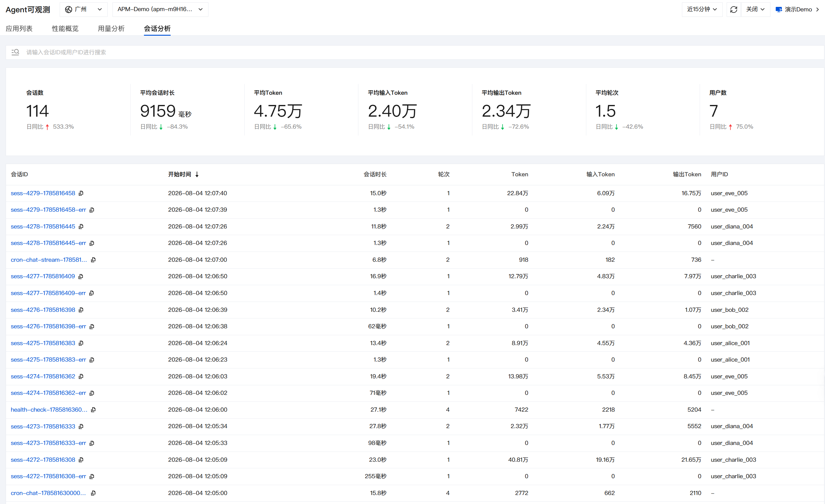Screen dimensions: 825x504
Task: Open the 近15分钟 time range dropdown
Action: 702,9
